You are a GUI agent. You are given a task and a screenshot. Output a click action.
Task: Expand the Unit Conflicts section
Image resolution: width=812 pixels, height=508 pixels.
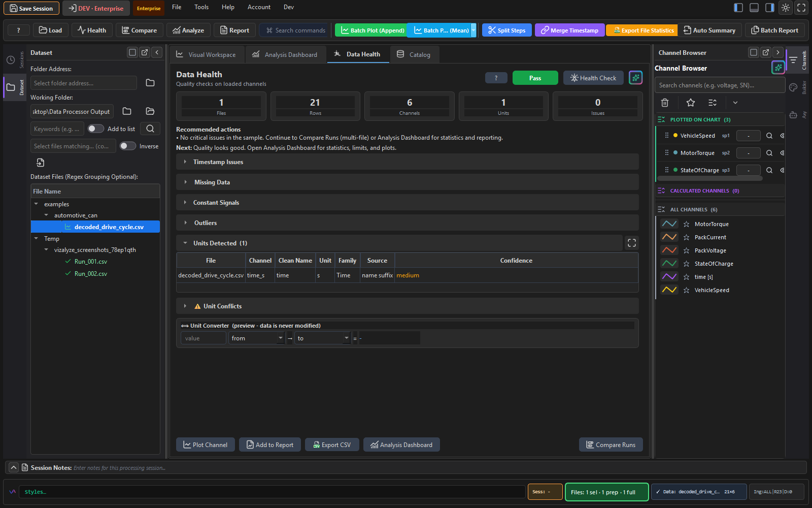pyautogui.click(x=407, y=306)
